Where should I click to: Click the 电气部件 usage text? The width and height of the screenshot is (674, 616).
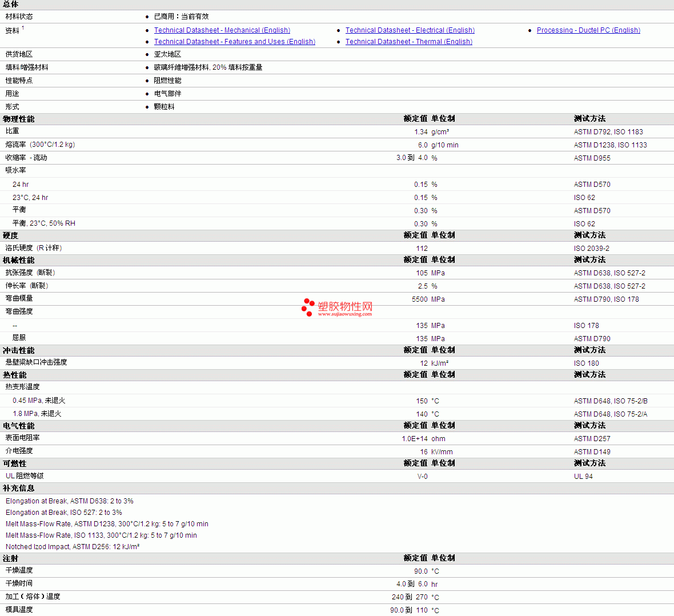tap(167, 93)
